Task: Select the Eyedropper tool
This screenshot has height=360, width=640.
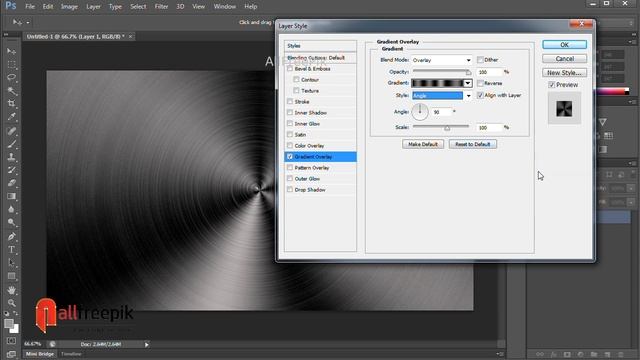Action: point(11,117)
